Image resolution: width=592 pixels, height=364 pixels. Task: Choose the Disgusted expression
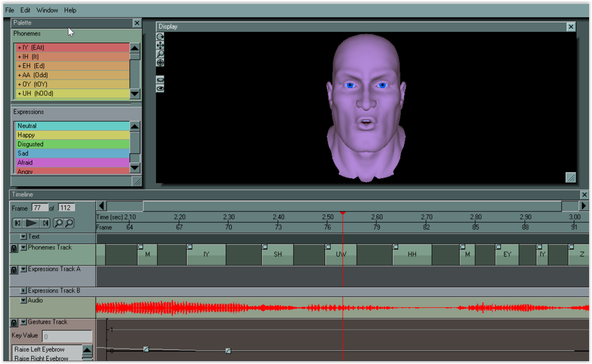point(72,144)
